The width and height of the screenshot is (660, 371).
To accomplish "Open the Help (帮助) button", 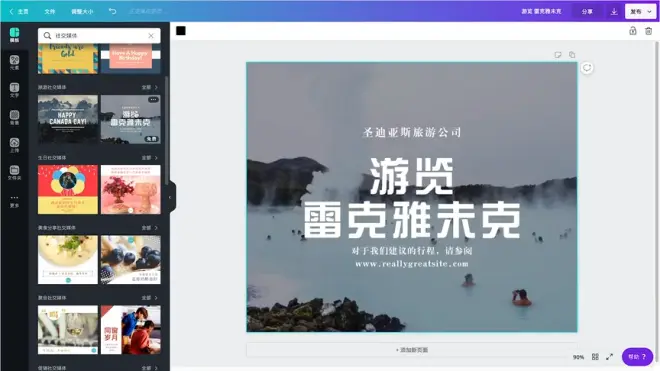I will pyautogui.click(x=637, y=357).
